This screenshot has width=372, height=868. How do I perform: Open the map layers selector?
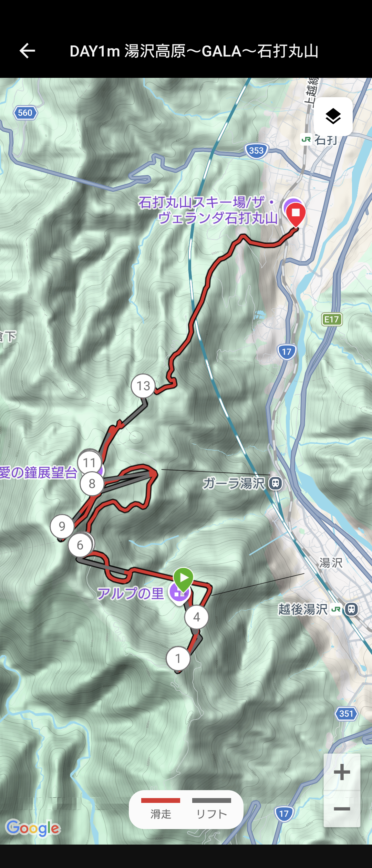point(333,116)
